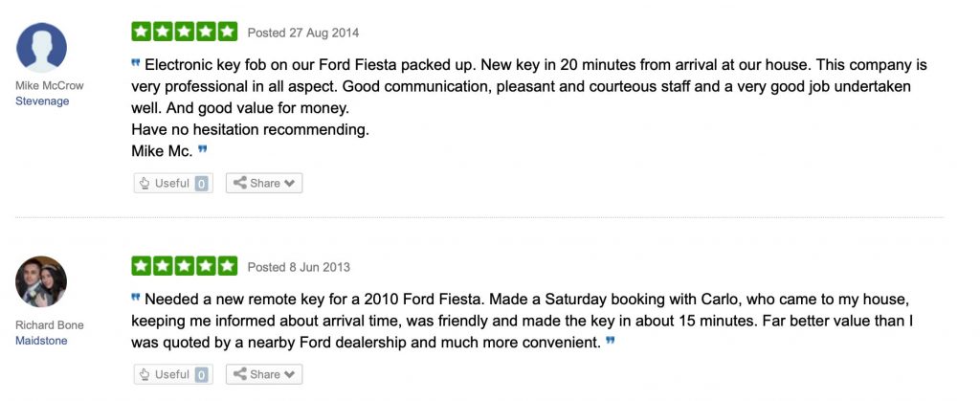980x401 pixels.
Task: Click the thumbs-up icon in Mike's Useful button
Action: (x=145, y=183)
